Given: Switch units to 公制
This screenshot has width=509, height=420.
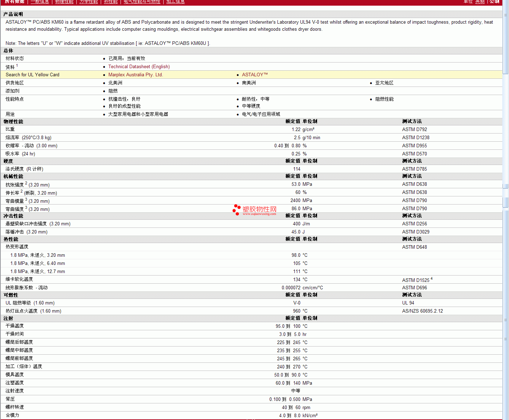Looking at the screenshot, I should tap(494, 2).
